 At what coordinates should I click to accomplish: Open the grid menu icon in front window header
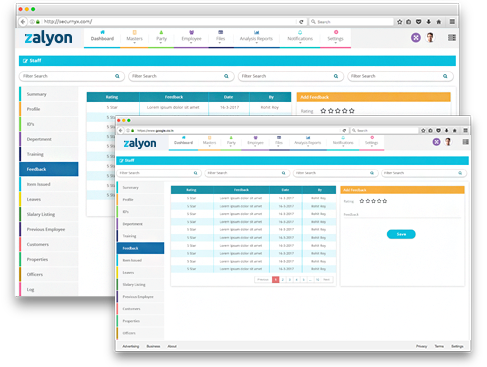[x=466, y=142]
